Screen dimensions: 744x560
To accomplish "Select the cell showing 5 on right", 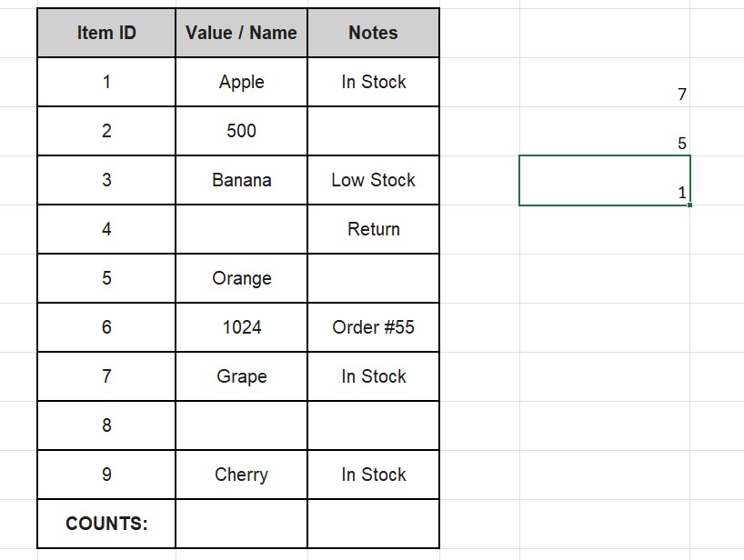I will pyautogui.click(x=605, y=143).
